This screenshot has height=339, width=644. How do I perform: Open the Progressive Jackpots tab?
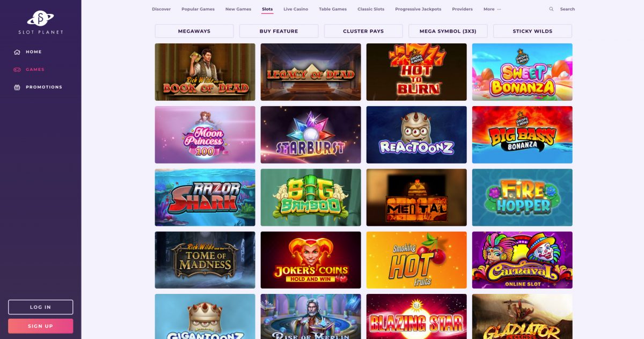coord(418,9)
